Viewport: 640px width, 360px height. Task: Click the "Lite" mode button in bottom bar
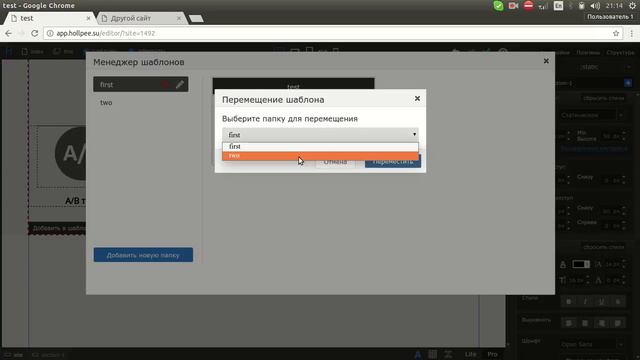[x=470, y=354]
